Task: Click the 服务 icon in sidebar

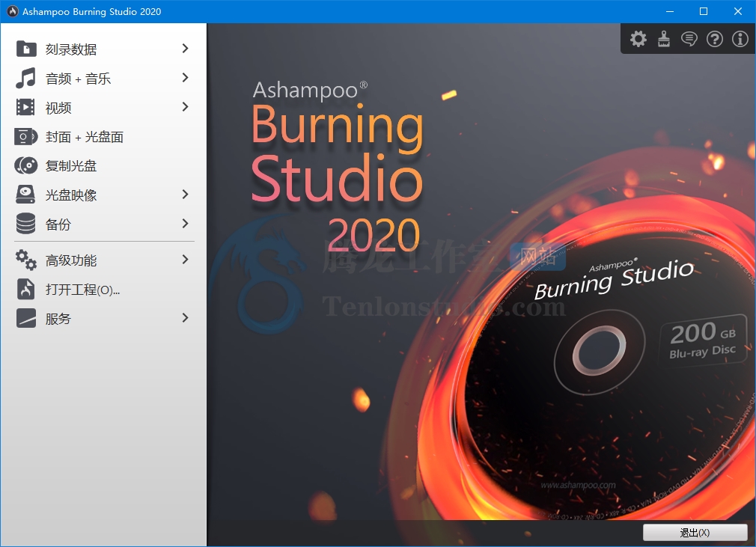Action: 26,318
